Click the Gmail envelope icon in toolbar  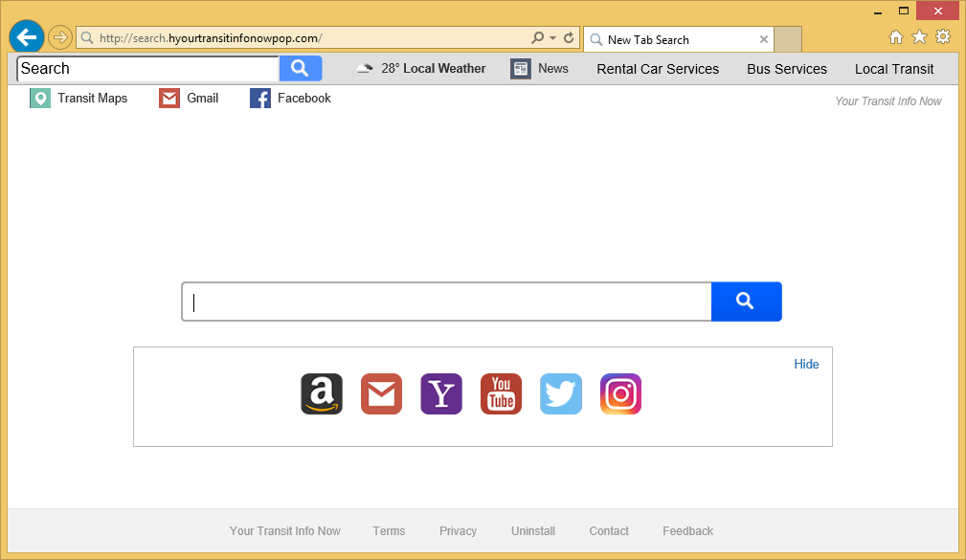[x=169, y=98]
